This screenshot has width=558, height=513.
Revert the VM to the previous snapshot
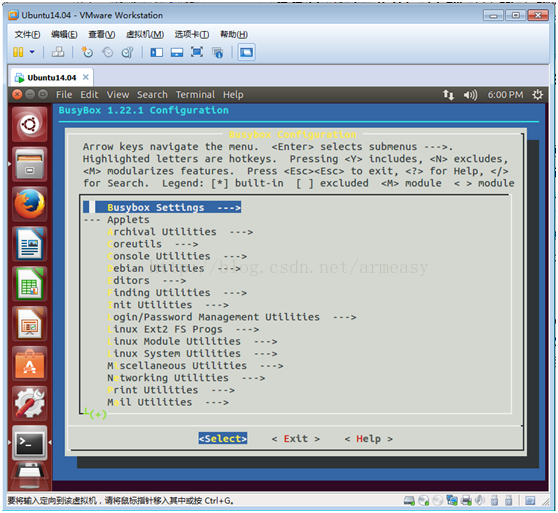point(107,52)
